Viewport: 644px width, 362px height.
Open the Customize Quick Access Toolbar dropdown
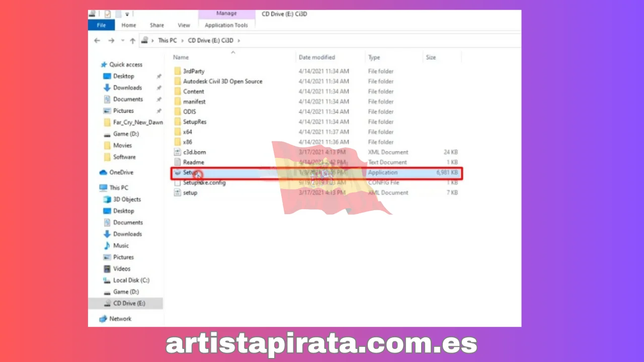[x=127, y=14]
